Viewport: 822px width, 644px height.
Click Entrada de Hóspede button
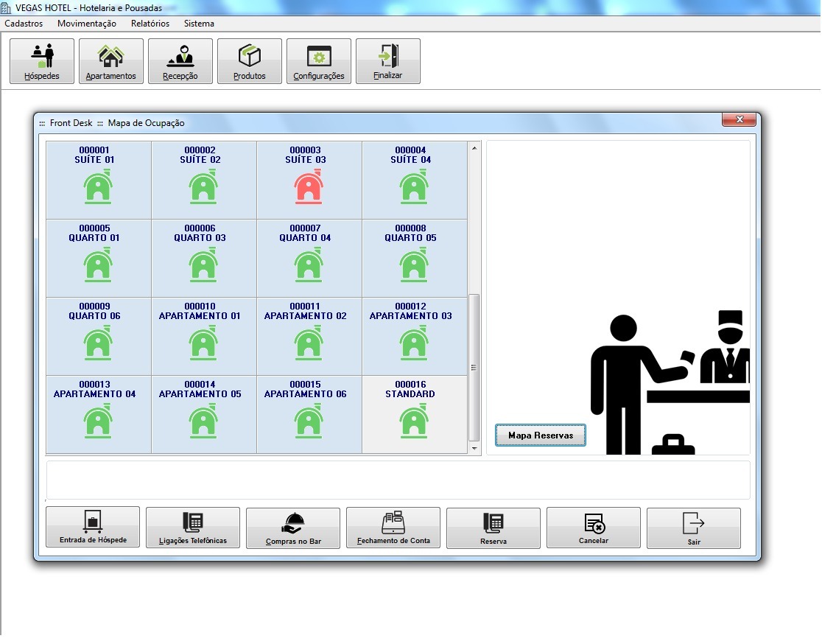point(93,528)
